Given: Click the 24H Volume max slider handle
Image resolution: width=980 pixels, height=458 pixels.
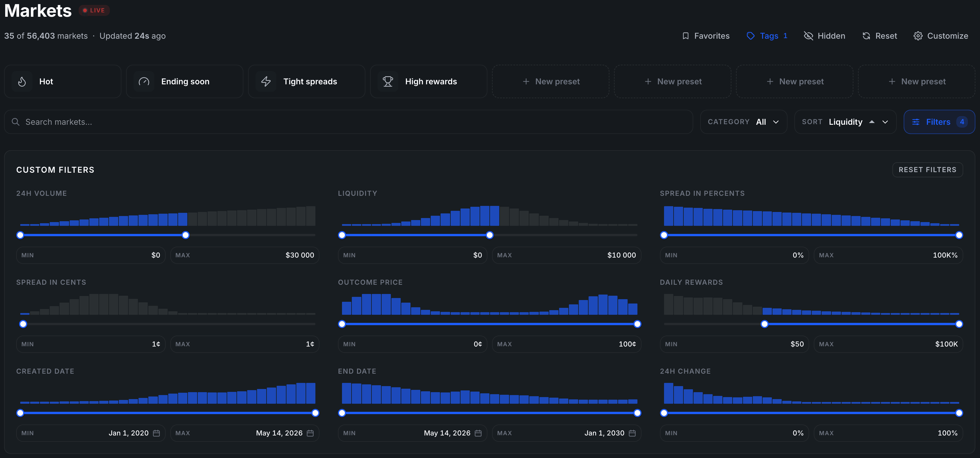Looking at the screenshot, I should (x=186, y=235).
